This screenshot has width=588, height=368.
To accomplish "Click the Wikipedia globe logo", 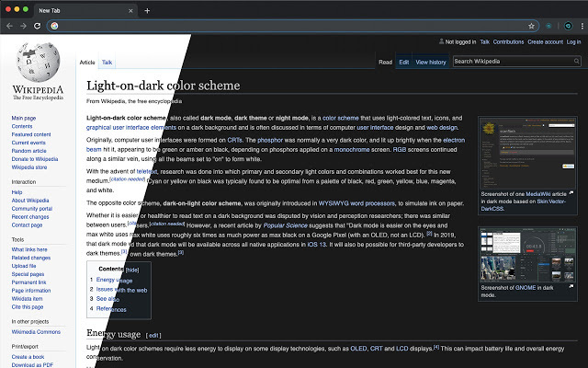I will (x=38, y=63).
